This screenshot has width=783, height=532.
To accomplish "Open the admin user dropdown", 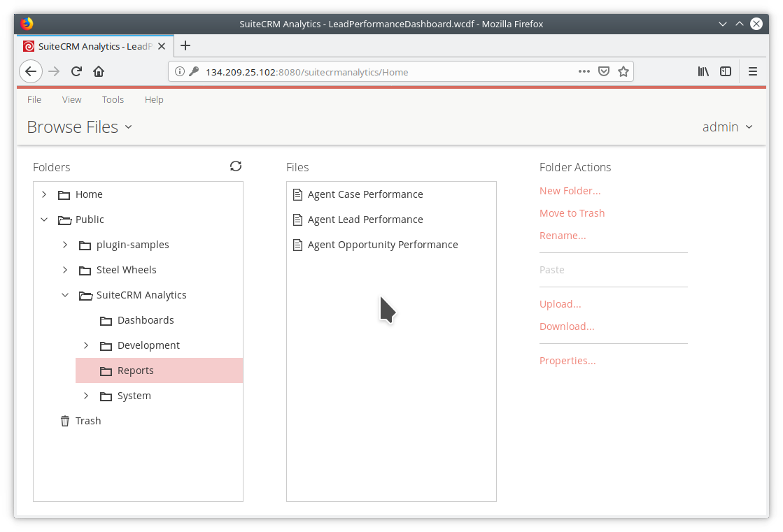I will 728,127.
